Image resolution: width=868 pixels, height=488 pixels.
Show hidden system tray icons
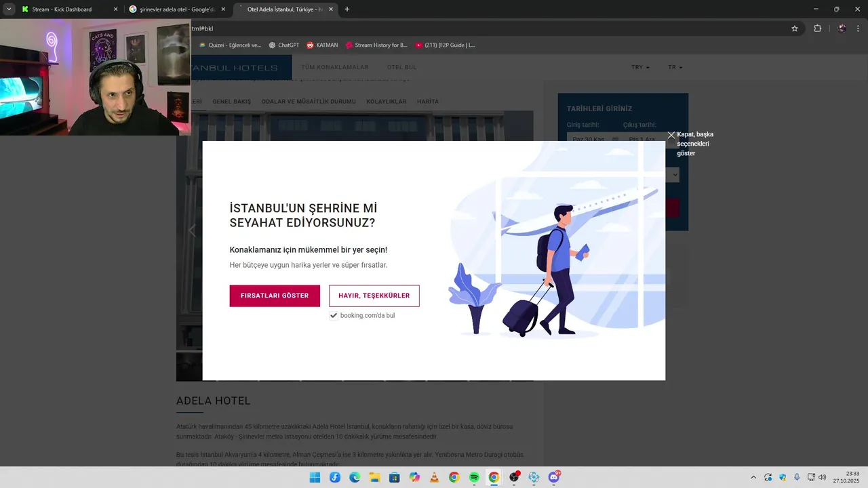[x=753, y=477]
